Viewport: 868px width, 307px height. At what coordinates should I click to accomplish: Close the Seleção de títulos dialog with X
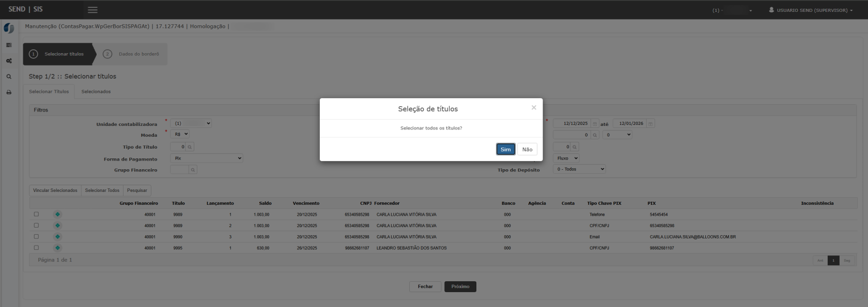click(534, 107)
